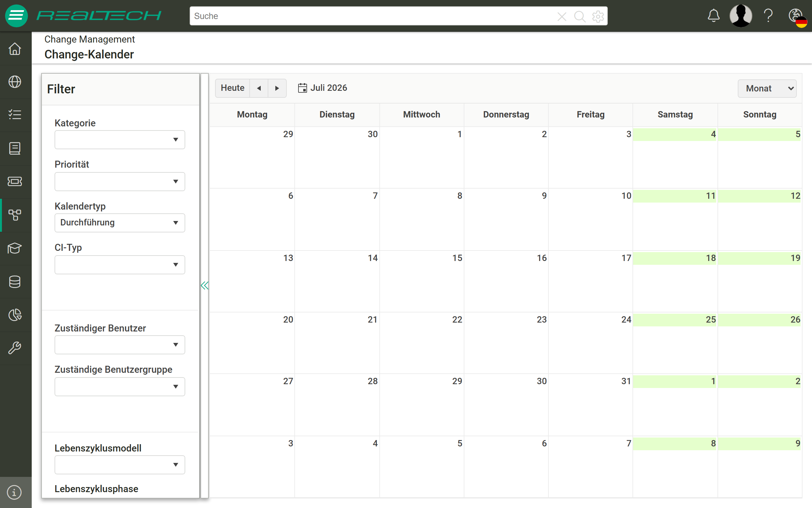This screenshot has height=508, width=812.
Task: Expand the Kategorie dropdown
Action: click(120, 139)
